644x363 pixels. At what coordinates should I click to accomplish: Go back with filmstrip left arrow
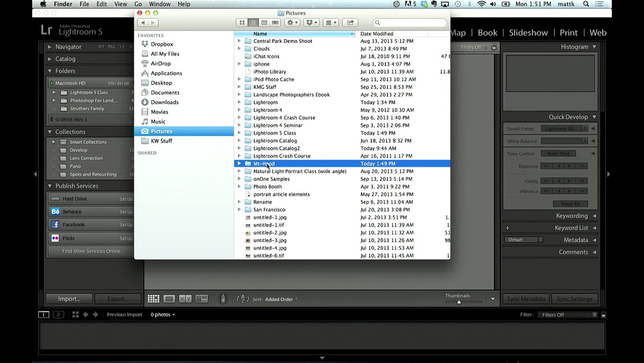pos(85,315)
